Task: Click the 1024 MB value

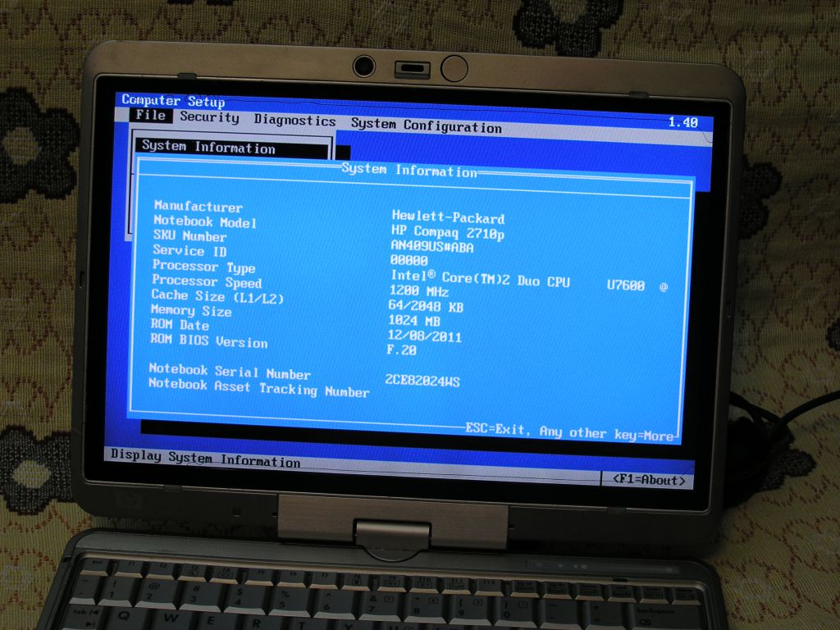Action: (x=414, y=321)
